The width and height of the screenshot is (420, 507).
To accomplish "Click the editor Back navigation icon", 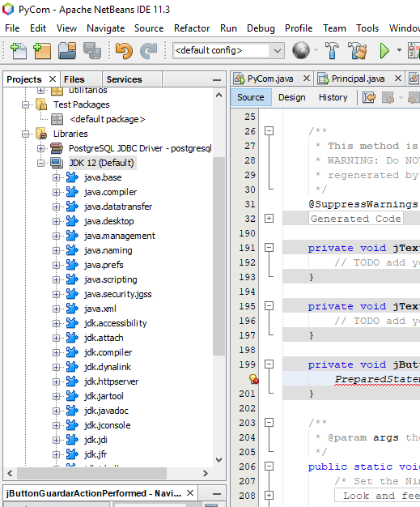I will [x=388, y=97].
